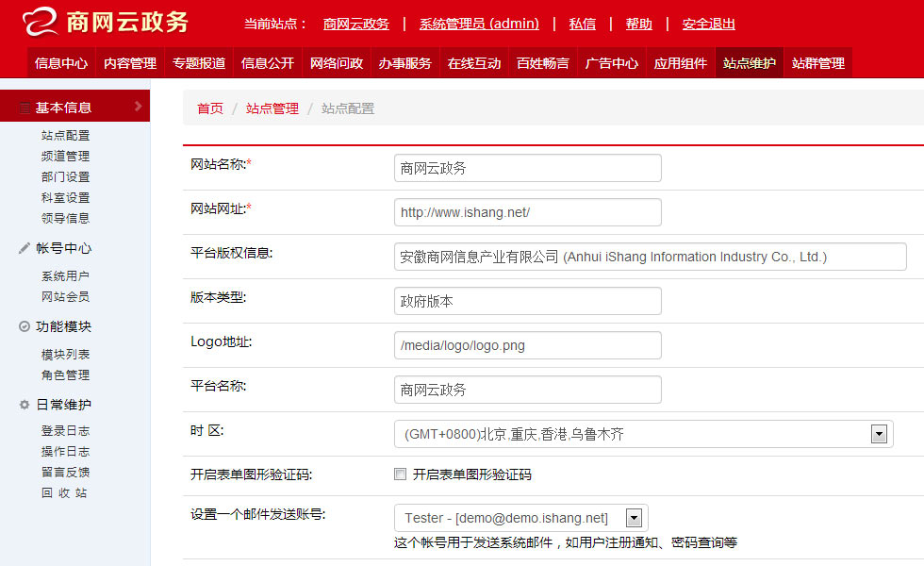924x566 pixels.
Task: Open the 站群管理 tab
Action: coord(818,63)
